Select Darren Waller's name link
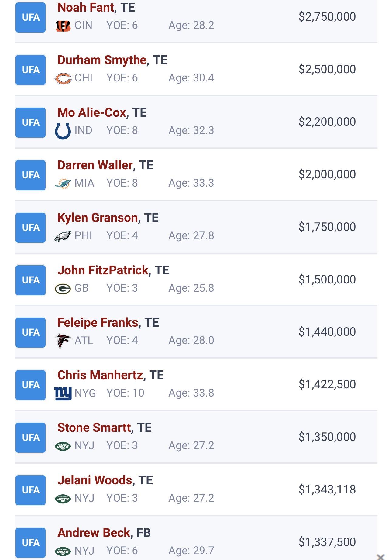 pos(95,165)
